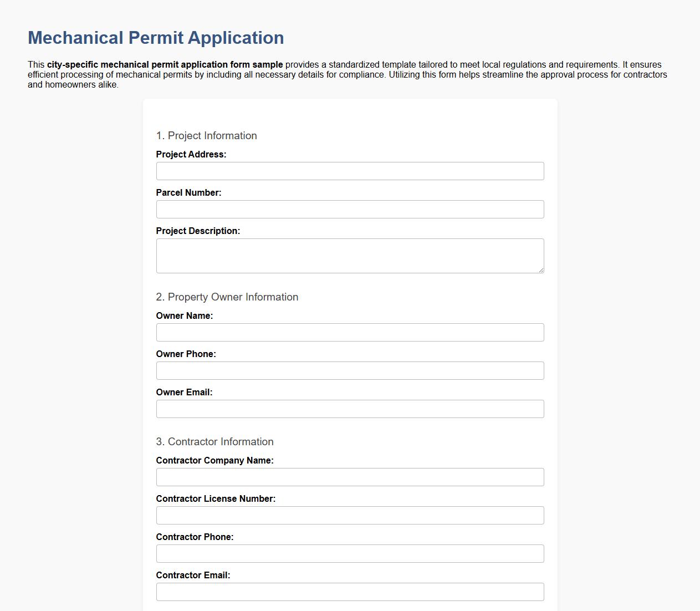700x611 pixels.
Task: Click the Project Information section heading
Action: pos(207,135)
